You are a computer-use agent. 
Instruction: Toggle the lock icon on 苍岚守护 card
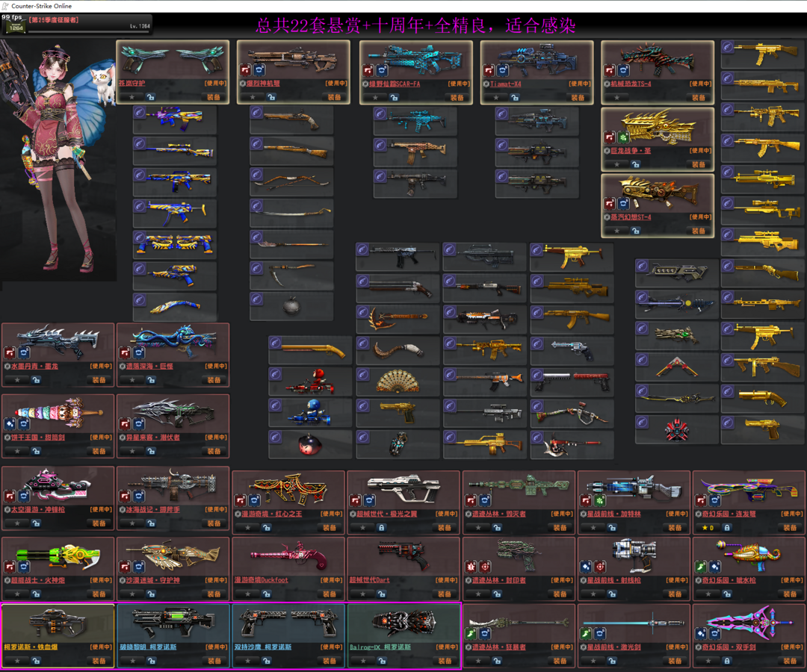[150, 96]
